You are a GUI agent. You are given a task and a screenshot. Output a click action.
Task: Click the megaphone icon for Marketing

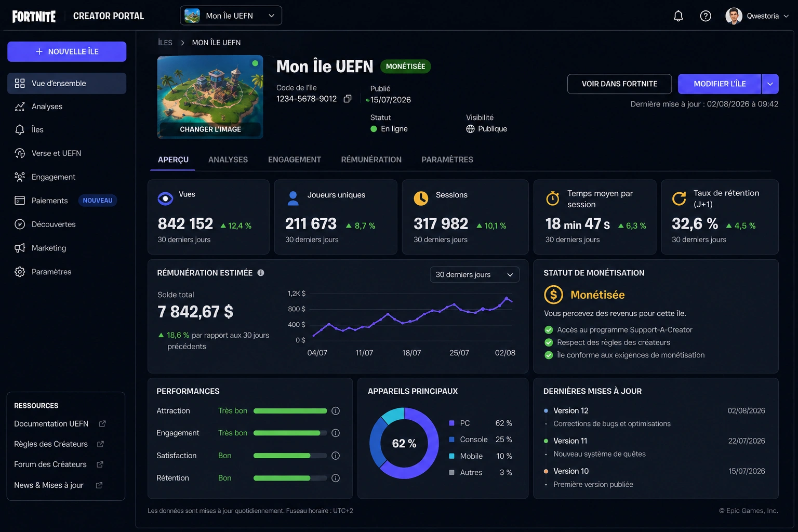(x=20, y=248)
